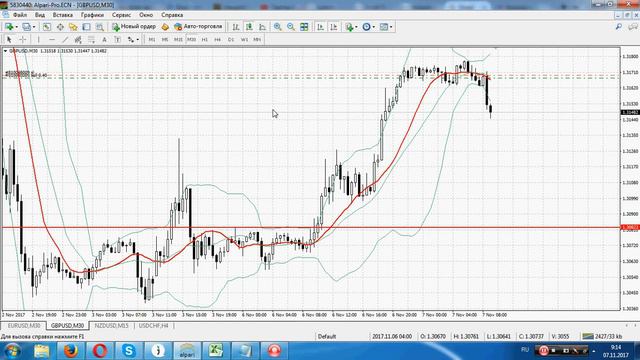Select the Text drawing tool (A)
Viewport: 640px width, 360px height.
point(104,40)
